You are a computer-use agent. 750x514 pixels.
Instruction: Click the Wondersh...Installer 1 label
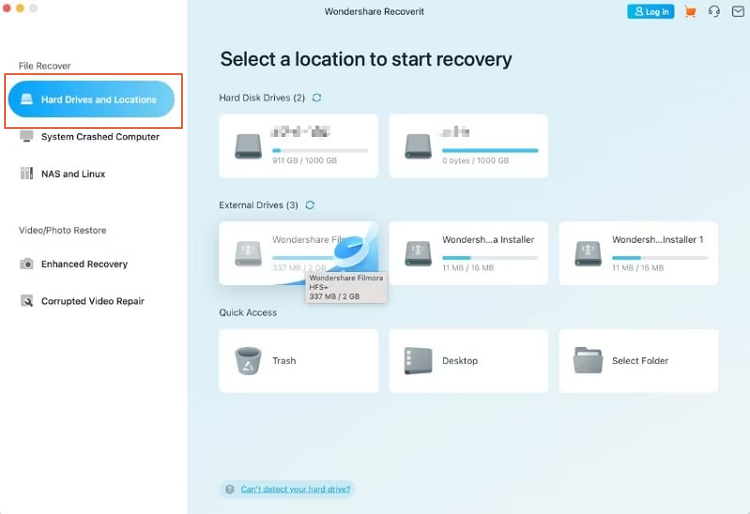click(x=658, y=240)
